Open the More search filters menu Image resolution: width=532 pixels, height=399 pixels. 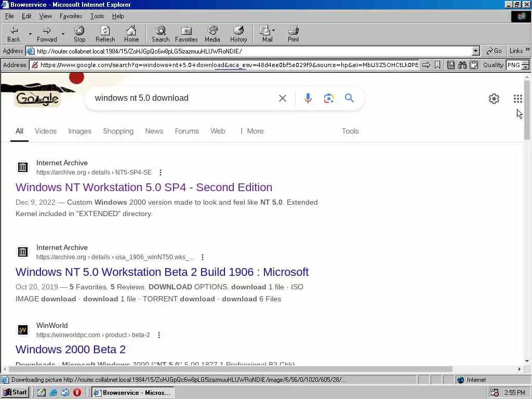(251, 131)
